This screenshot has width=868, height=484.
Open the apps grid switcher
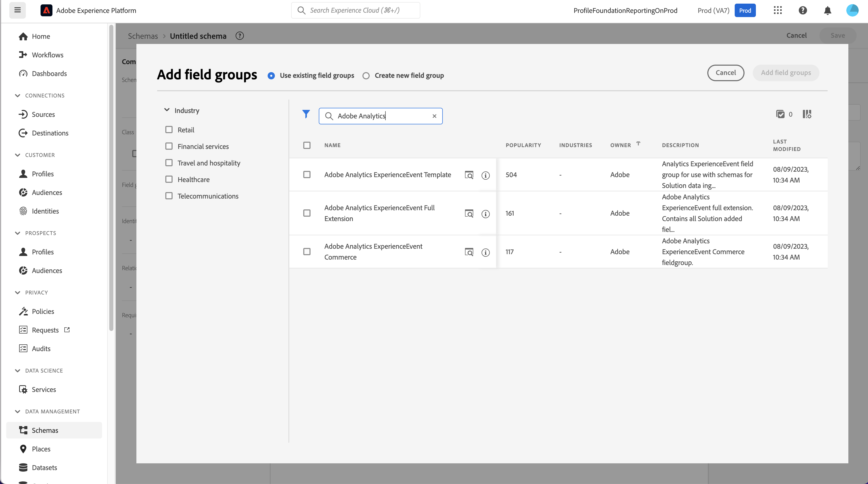(x=778, y=10)
